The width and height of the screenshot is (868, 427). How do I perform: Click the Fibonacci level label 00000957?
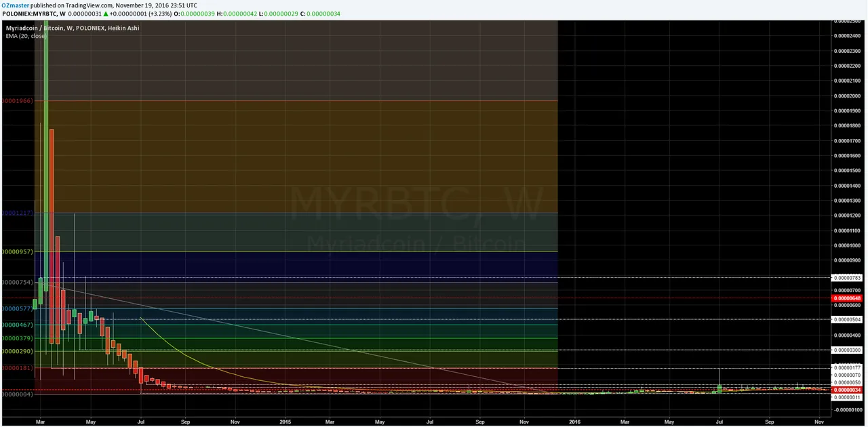click(x=16, y=251)
